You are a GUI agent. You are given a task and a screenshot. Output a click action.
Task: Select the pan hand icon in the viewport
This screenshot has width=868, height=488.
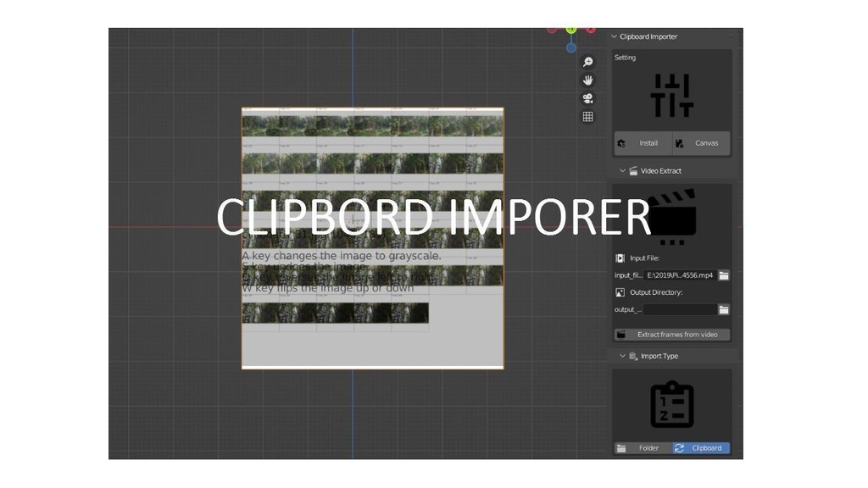click(588, 80)
